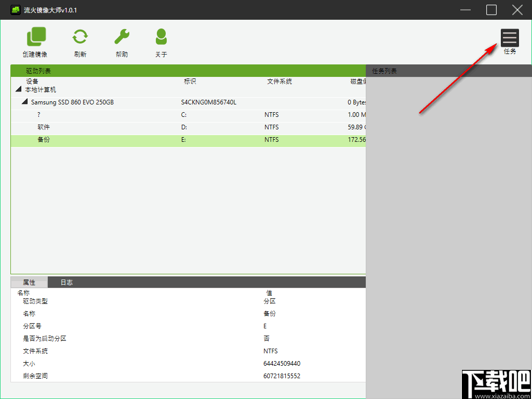Click the 名称 column header in properties
Image resolution: width=532 pixels, height=399 pixels.
(x=23, y=293)
